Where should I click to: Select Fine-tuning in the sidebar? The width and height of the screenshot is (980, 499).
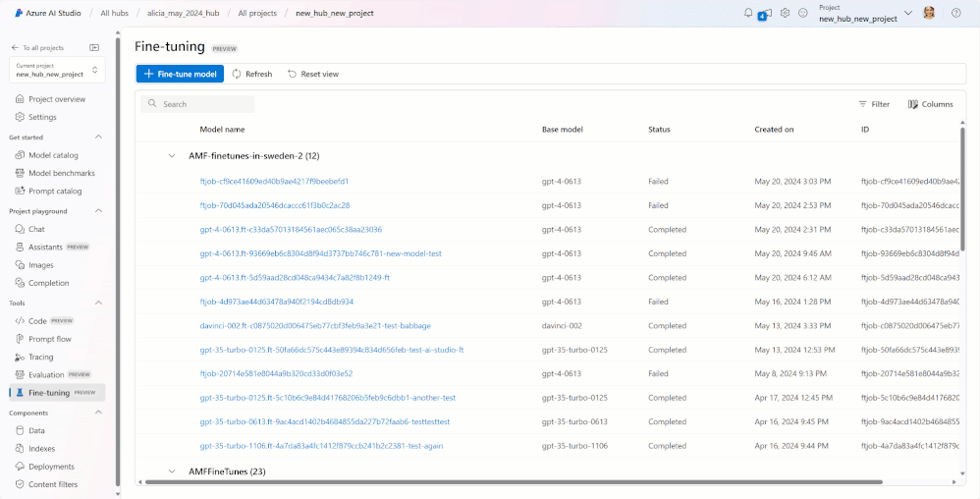58,393
